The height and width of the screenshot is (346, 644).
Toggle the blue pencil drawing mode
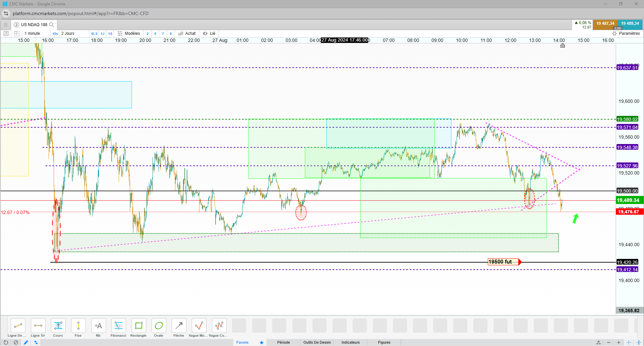(x=26, y=342)
